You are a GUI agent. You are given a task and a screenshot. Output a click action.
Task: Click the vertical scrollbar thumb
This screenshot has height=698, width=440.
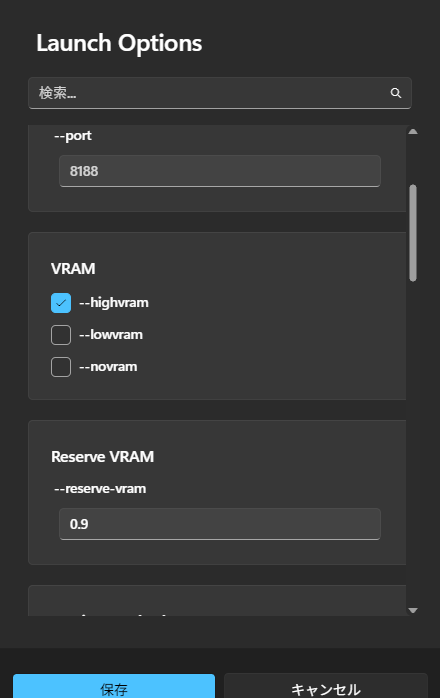(413, 233)
